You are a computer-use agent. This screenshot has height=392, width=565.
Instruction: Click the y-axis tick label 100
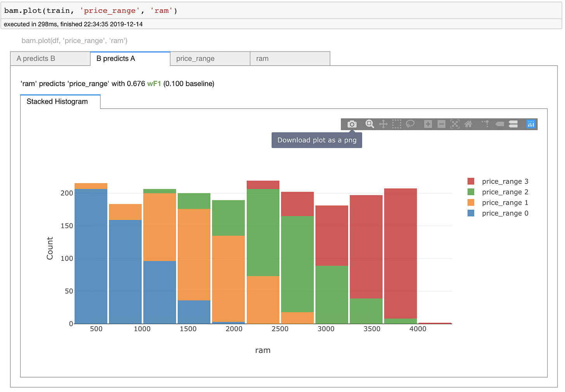(x=67, y=258)
